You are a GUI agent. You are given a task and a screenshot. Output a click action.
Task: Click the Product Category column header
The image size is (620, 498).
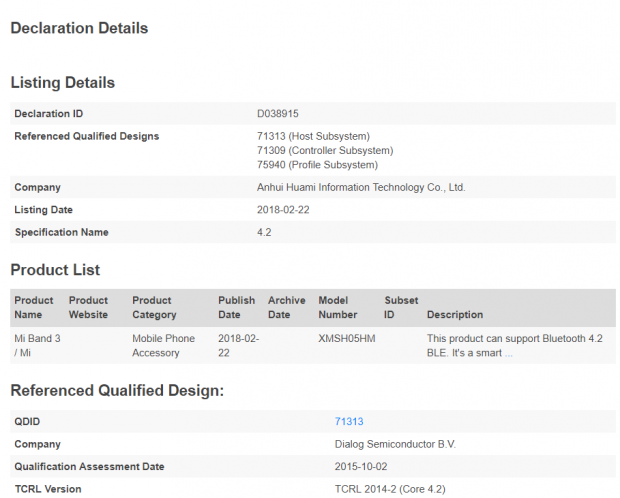click(x=152, y=307)
